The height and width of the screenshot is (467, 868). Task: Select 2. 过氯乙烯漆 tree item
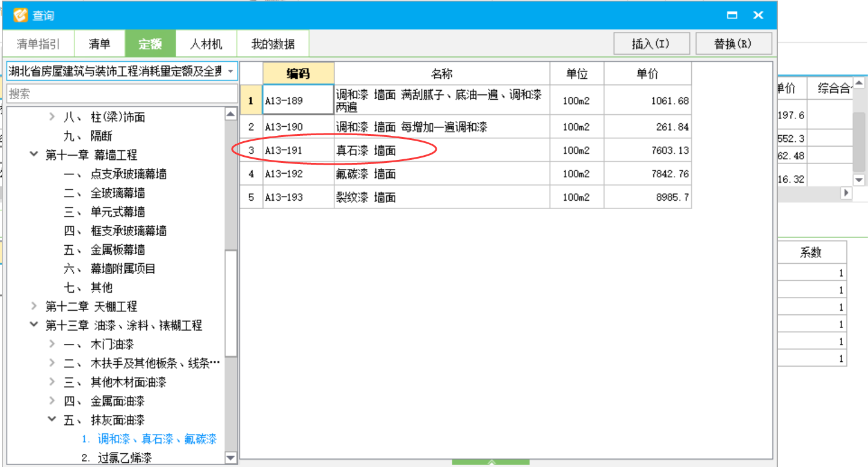[117, 458]
